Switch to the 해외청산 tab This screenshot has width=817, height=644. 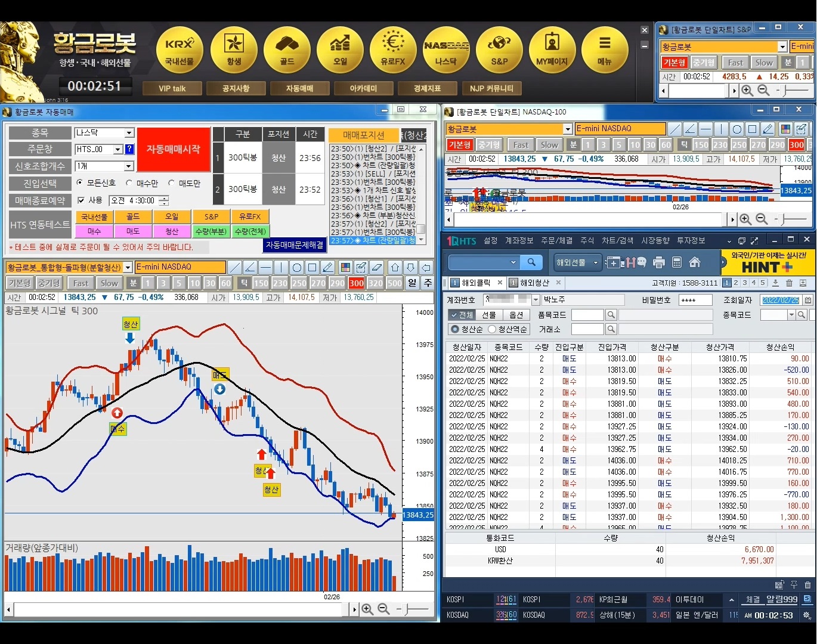click(x=534, y=283)
